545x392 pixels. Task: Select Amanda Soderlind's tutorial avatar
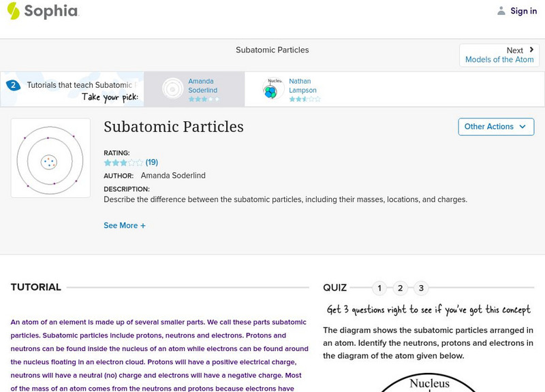(172, 89)
